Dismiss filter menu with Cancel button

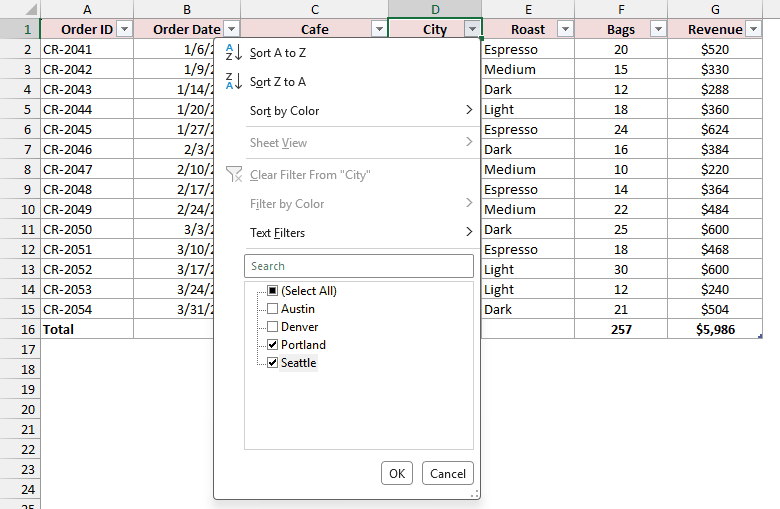[x=448, y=473]
